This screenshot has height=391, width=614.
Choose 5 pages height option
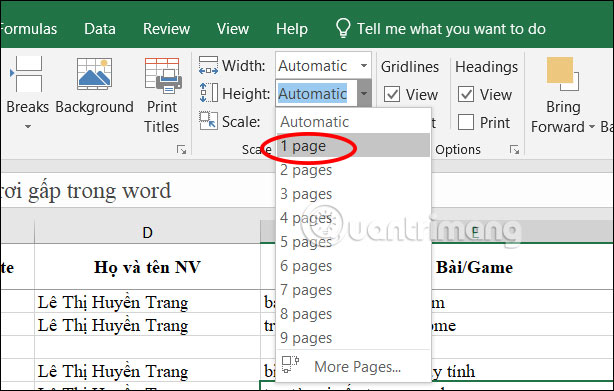(353, 242)
